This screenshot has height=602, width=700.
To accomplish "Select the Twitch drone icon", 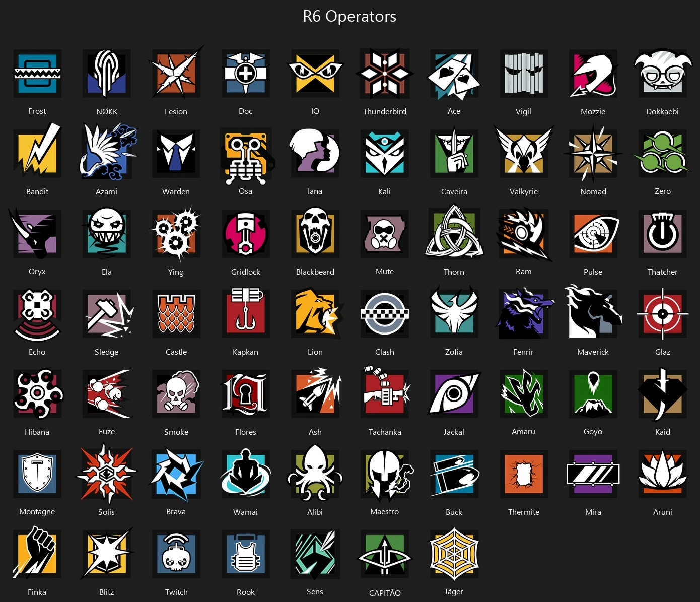I will tap(176, 554).
